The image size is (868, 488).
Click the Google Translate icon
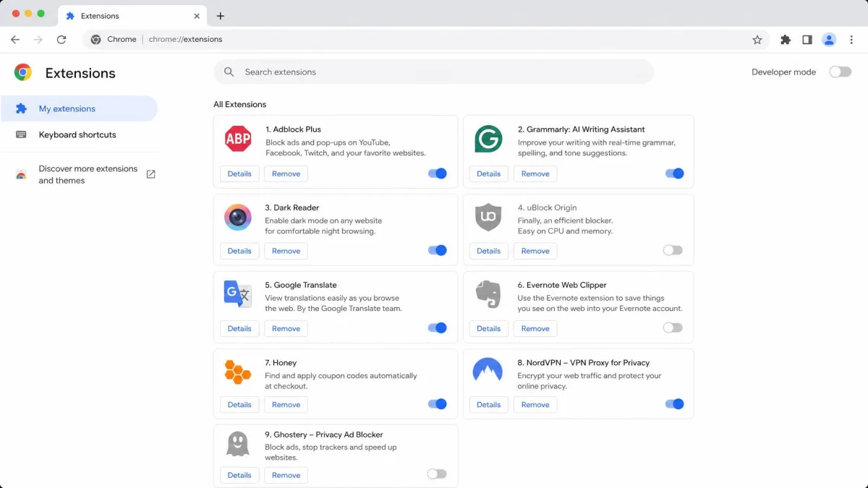coord(238,294)
